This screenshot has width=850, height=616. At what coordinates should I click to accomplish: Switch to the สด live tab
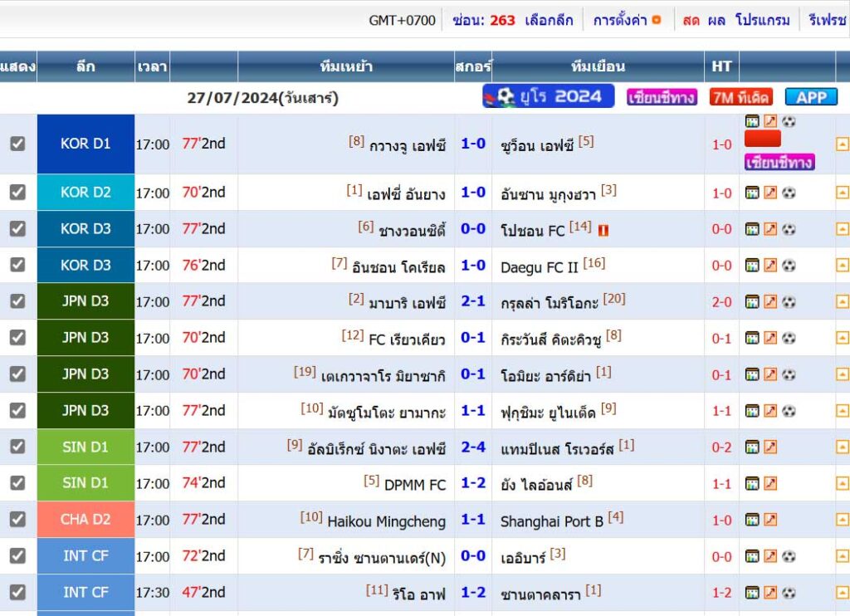click(x=691, y=20)
